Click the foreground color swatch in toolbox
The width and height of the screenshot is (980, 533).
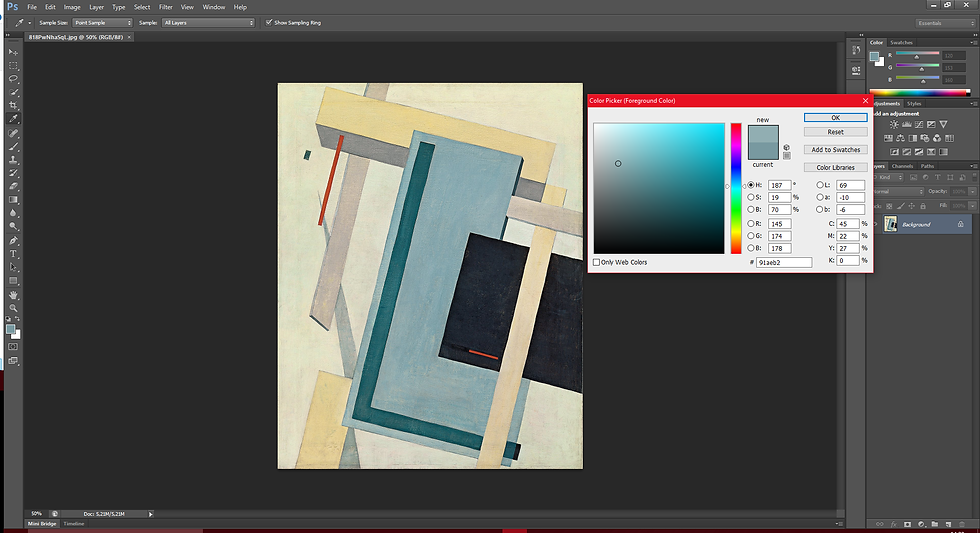[11, 329]
